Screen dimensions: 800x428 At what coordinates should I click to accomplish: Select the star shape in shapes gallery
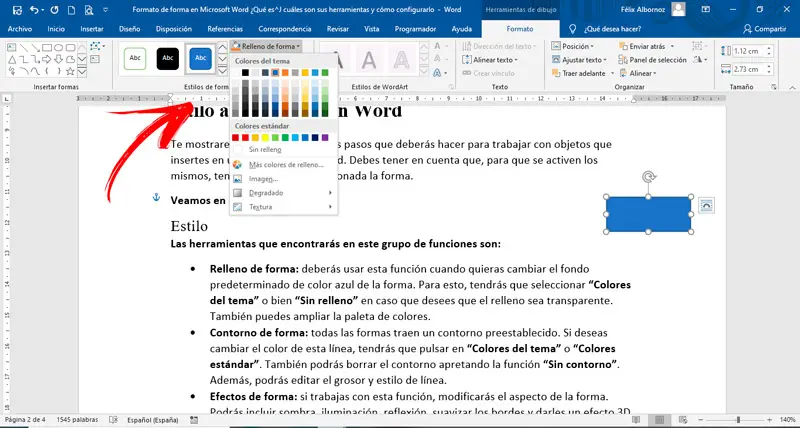(x=70, y=71)
